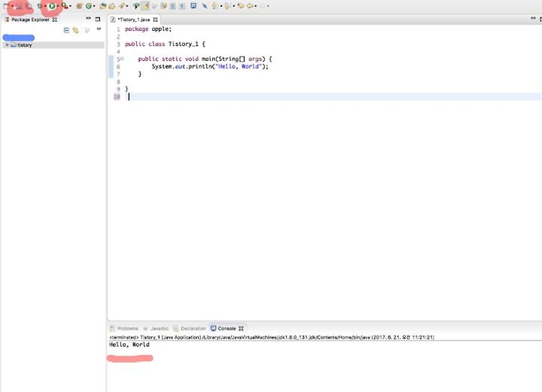Image resolution: width=542 pixels, height=392 pixels.
Task: Toggle code folding marker at line 5
Action: [x=122, y=59]
